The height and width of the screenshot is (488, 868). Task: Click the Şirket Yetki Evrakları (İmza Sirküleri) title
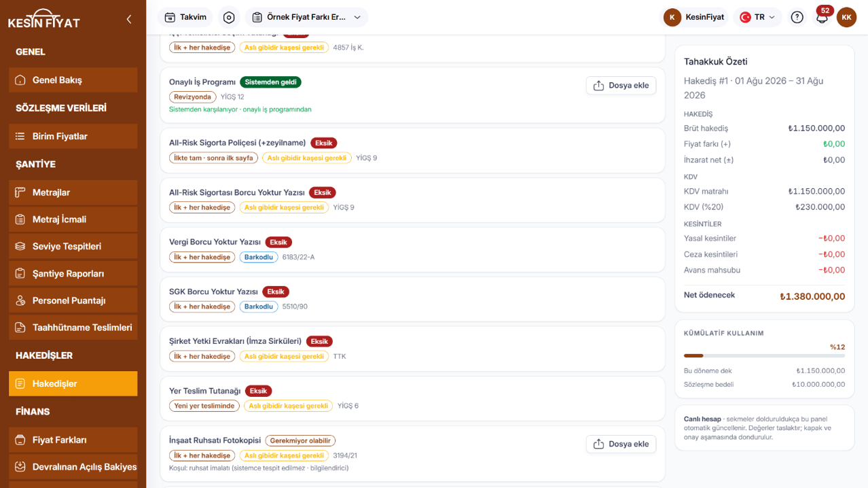pyautogui.click(x=235, y=341)
